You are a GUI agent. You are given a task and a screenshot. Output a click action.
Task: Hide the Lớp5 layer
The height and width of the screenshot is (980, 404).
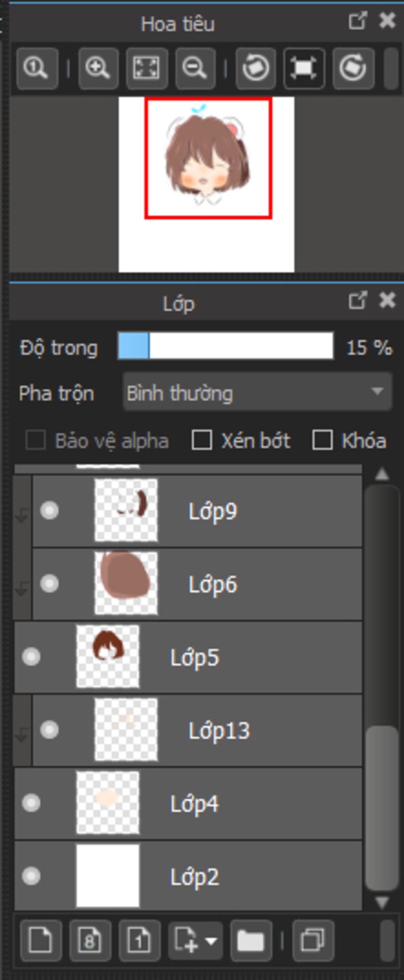tap(31, 657)
